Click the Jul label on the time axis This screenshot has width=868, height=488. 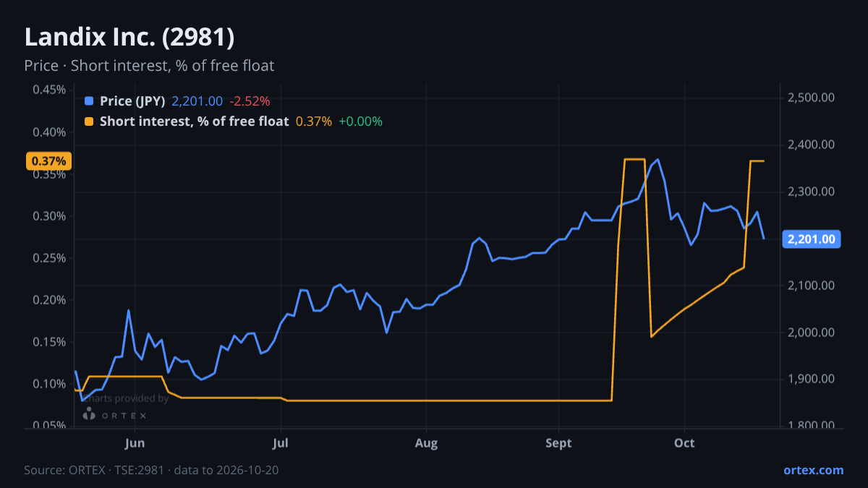281,442
